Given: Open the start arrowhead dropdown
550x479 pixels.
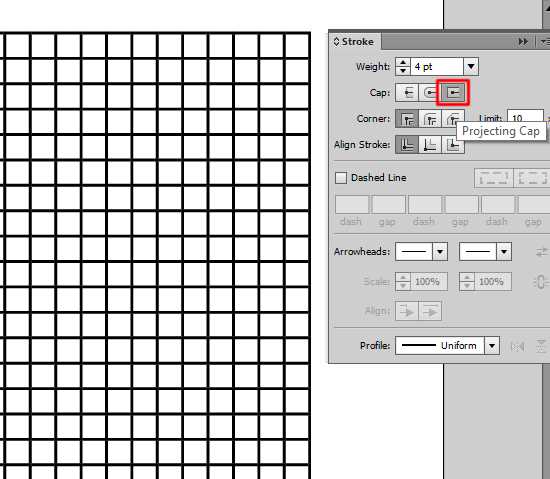Looking at the screenshot, I should pos(440,251).
